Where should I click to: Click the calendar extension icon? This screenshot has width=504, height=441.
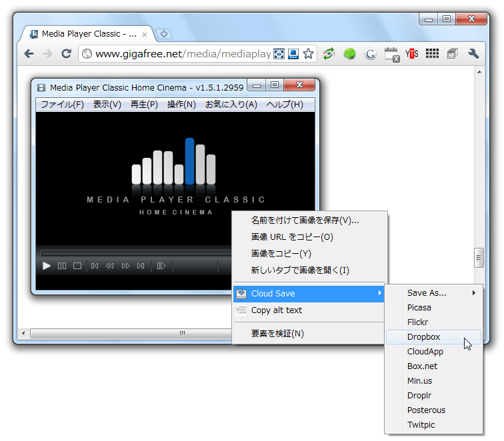tap(392, 54)
